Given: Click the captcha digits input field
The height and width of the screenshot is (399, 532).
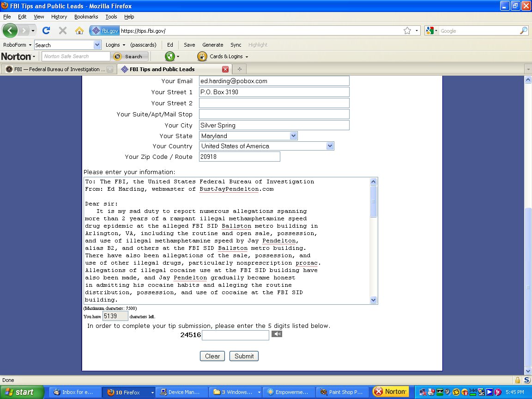Looking at the screenshot, I should [x=236, y=335].
